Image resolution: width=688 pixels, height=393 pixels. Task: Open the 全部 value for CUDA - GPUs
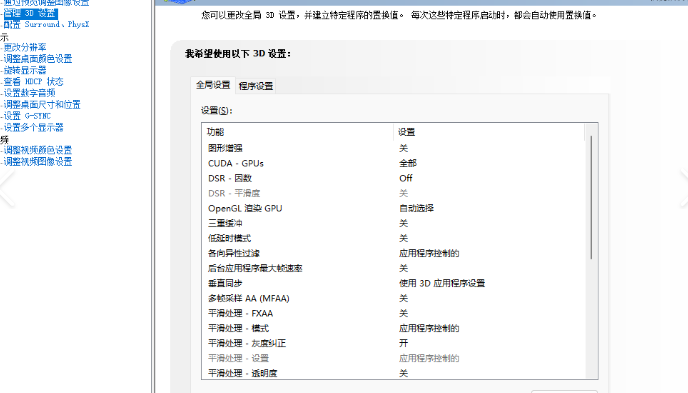[408, 163]
